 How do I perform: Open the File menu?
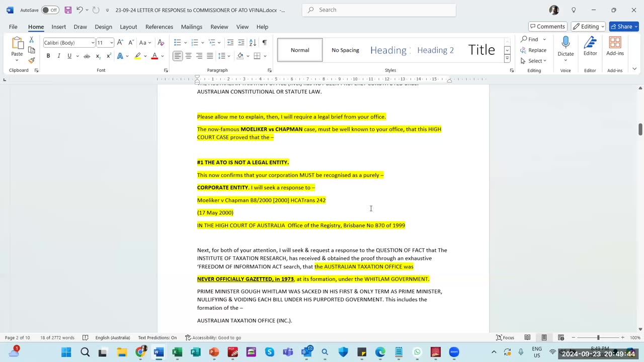pyautogui.click(x=13, y=27)
